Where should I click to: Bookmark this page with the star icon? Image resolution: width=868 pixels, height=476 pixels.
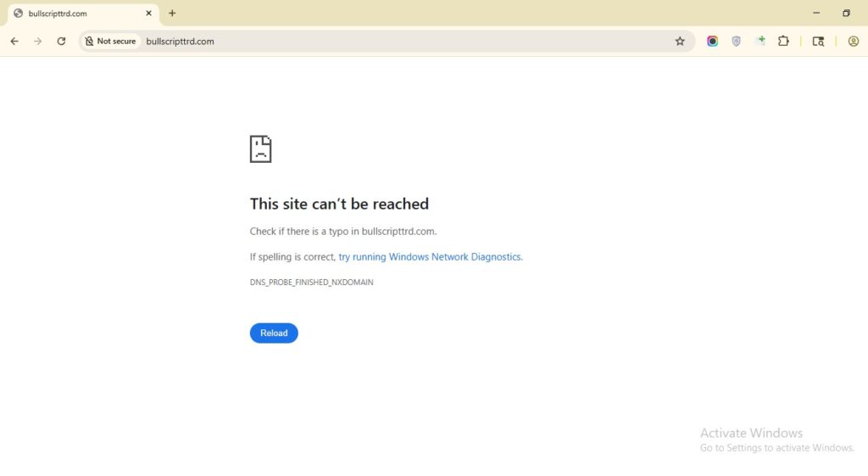pyautogui.click(x=680, y=41)
